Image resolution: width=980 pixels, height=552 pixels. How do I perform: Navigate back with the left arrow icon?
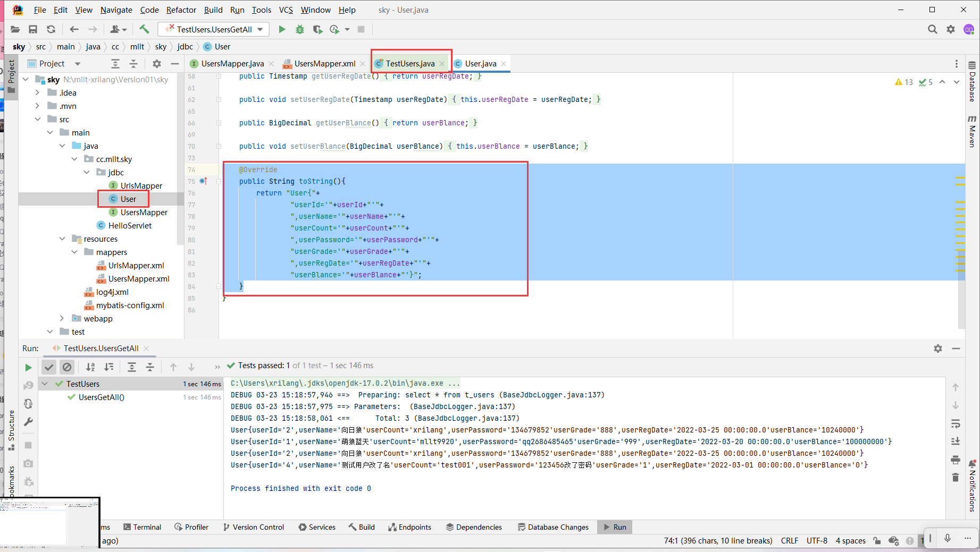[x=74, y=29]
